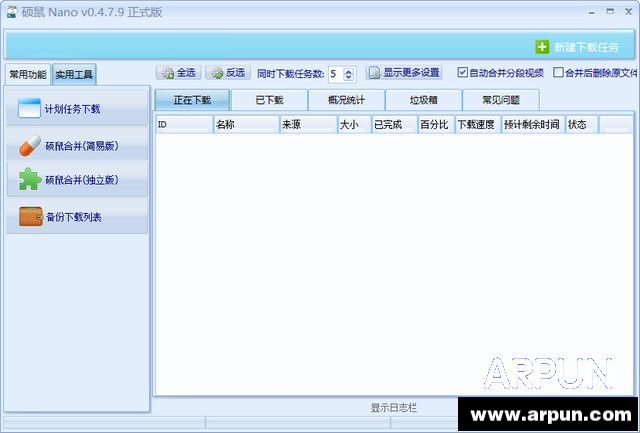Open 显示更多设置 button

[x=404, y=73]
